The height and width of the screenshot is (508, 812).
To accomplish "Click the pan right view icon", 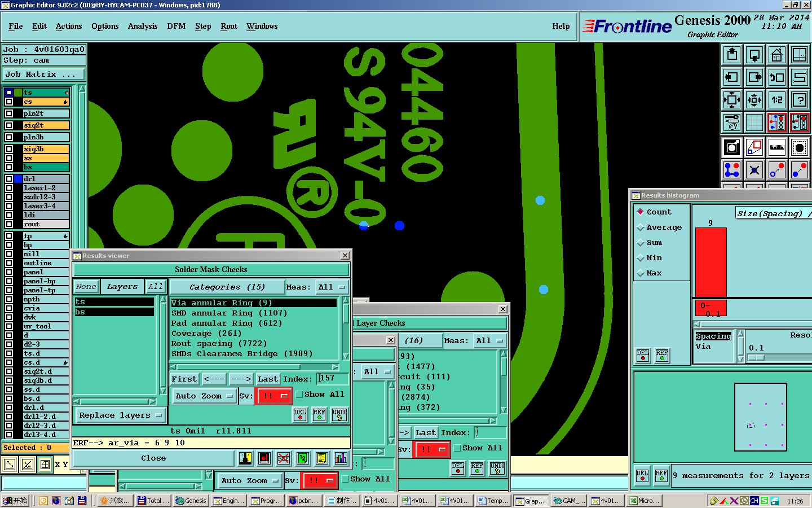I will [x=754, y=77].
